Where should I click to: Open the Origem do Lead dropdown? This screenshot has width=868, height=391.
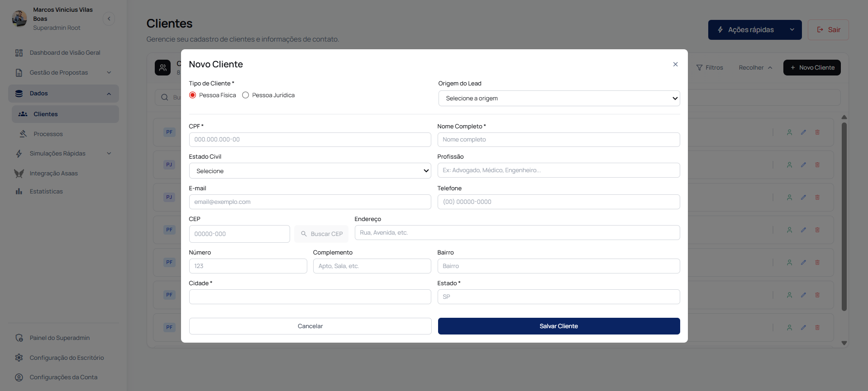559,99
